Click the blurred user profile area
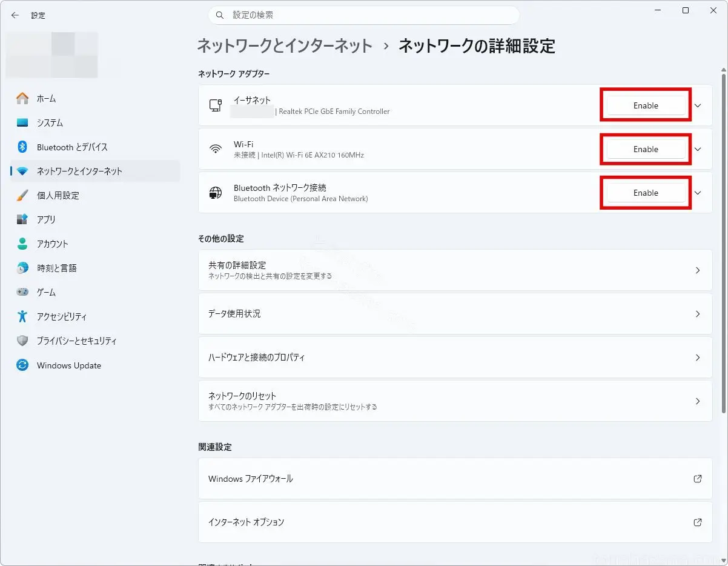This screenshot has width=728, height=566. (x=52, y=55)
